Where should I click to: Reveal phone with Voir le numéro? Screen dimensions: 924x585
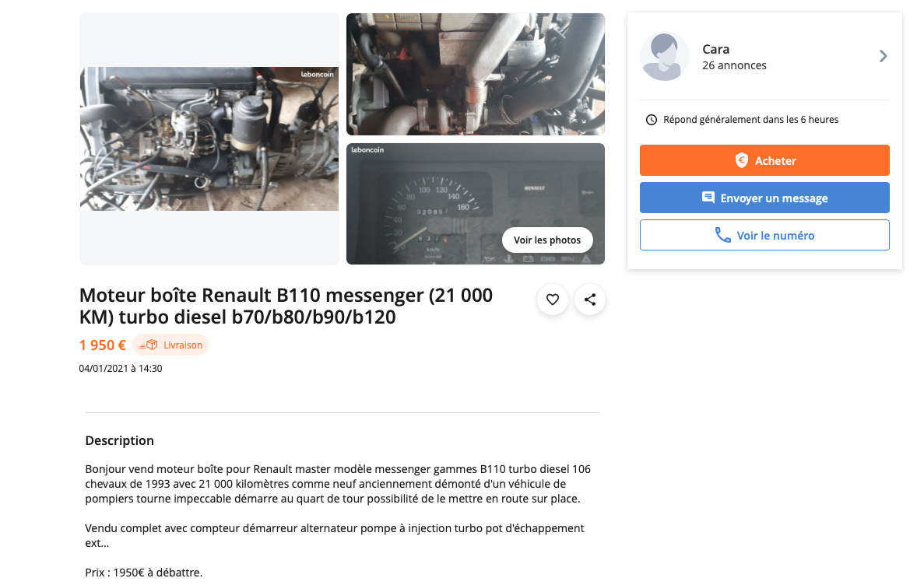764,235
